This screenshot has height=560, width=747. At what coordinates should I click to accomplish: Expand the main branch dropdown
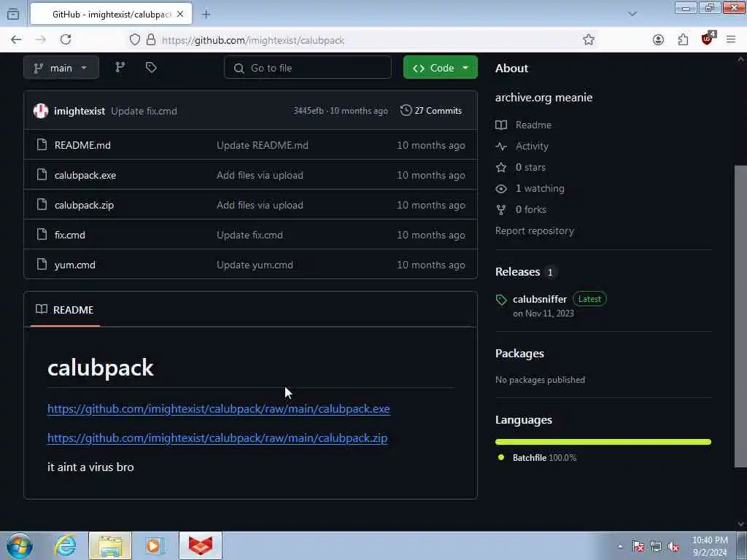[61, 68]
